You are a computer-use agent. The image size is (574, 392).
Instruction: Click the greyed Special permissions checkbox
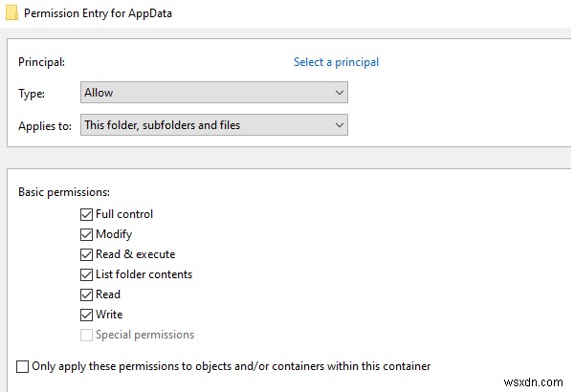(87, 335)
